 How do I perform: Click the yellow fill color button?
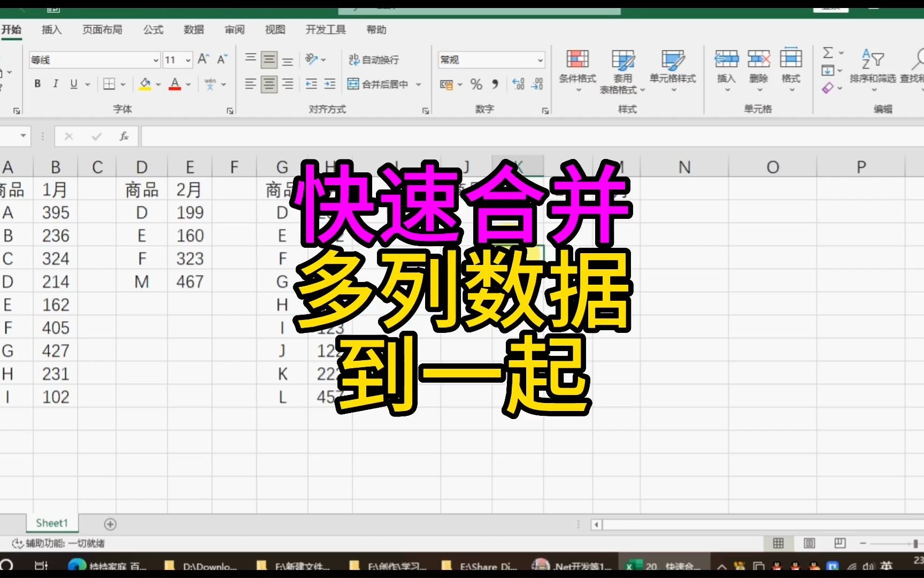pyautogui.click(x=145, y=84)
